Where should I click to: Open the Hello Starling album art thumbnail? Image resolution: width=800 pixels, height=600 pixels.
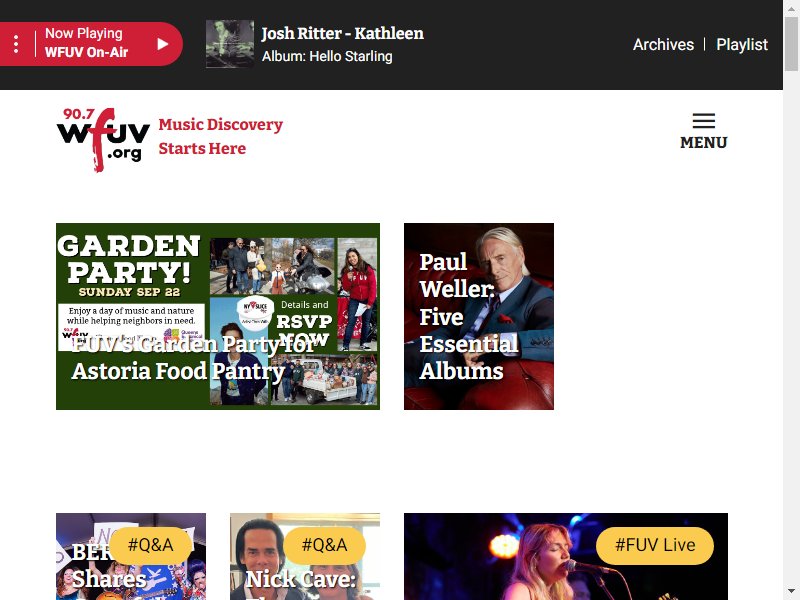pos(230,44)
